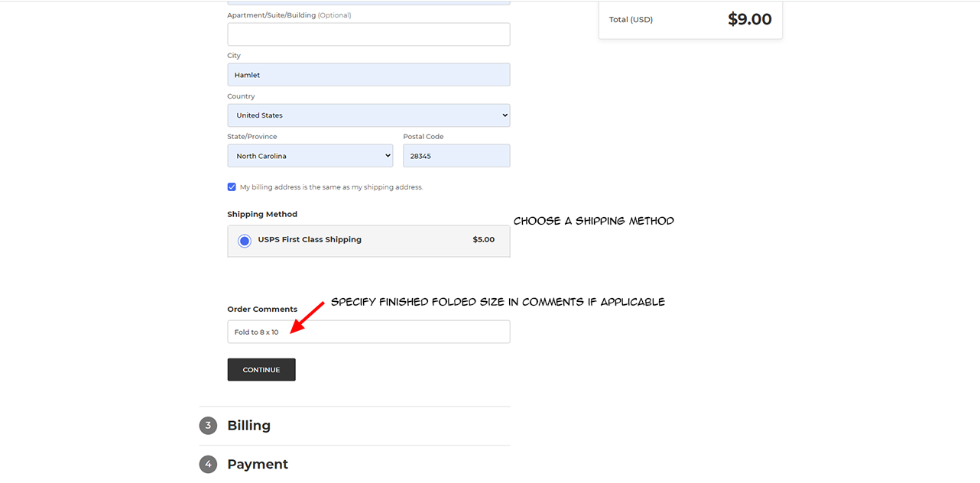Click the $9.00 total amount
The image size is (980, 483).
click(749, 19)
